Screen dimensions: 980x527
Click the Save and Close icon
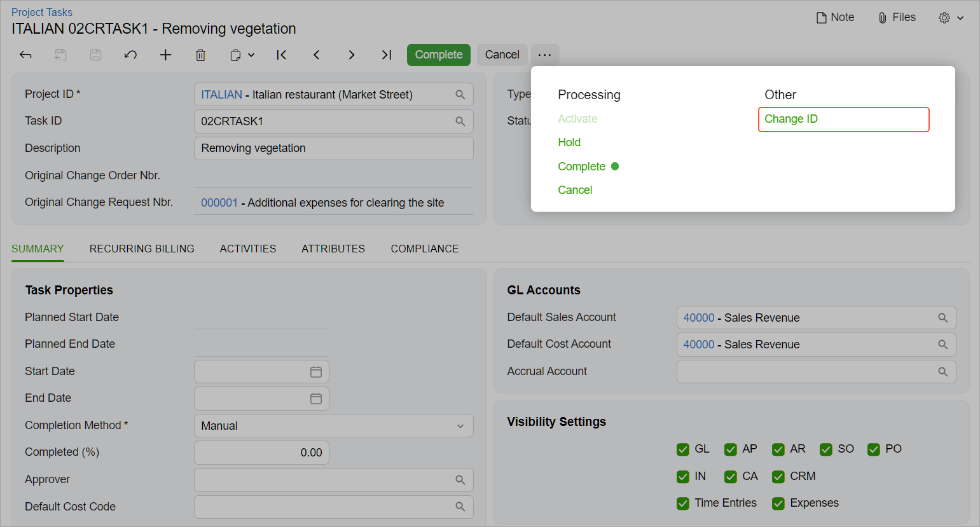[x=60, y=55]
